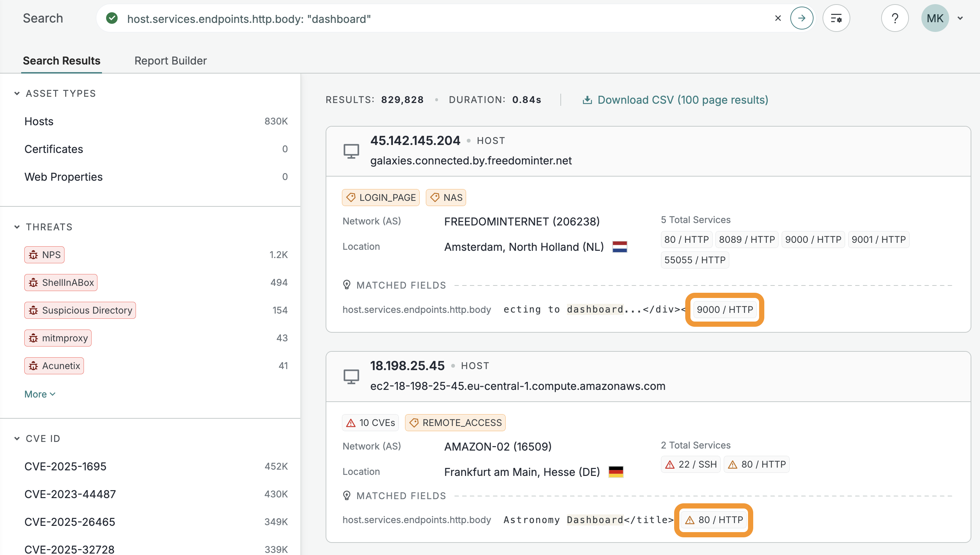Image resolution: width=980 pixels, height=555 pixels.
Task: Click the MK user avatar
Action: [x=935, y=18]
